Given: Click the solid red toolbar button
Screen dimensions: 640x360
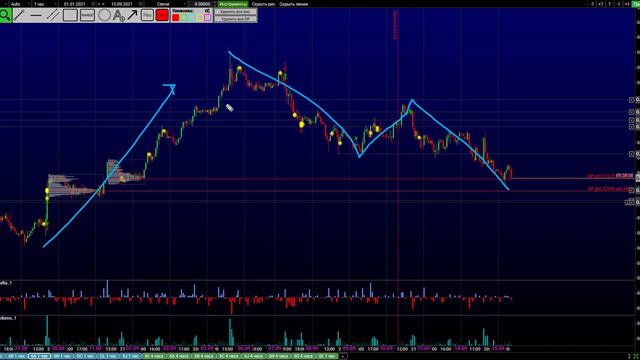Looking at the screenshot, I should (162, 15).
